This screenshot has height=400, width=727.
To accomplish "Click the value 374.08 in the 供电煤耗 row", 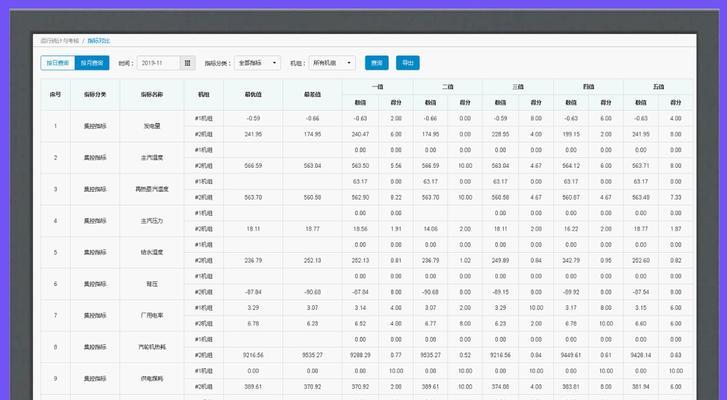I will pos(500,387).
